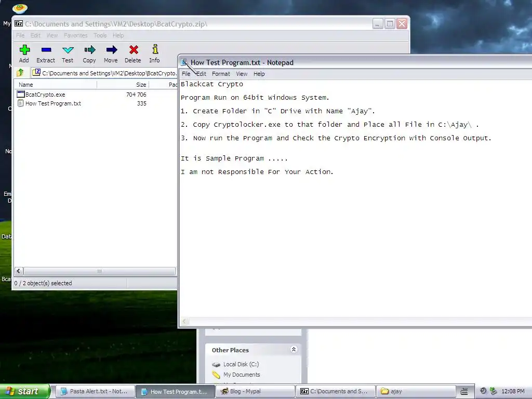Open the Notepad Format menu
The image size is (532, 399).
pos(221,74)
